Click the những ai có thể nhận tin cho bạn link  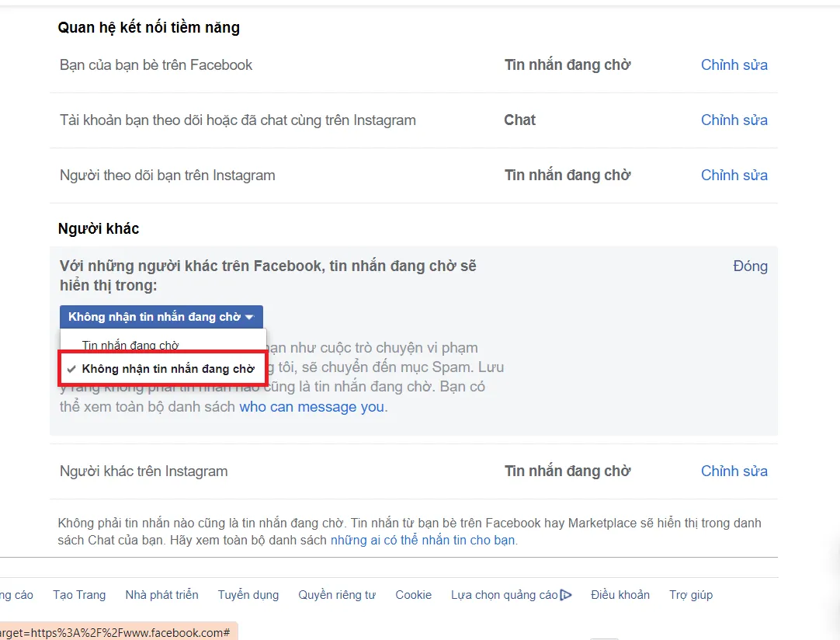click(x=425, y=540)
